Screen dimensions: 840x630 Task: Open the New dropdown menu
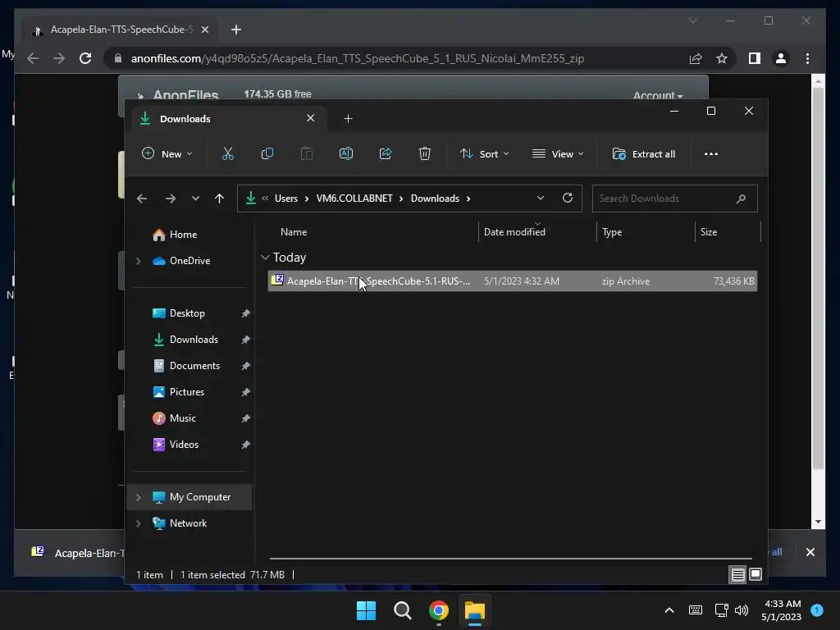point(167,154)
